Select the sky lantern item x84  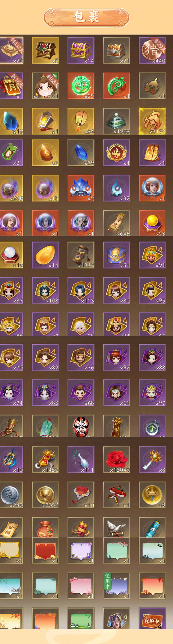pyautogui.click(x=81, y=121)
